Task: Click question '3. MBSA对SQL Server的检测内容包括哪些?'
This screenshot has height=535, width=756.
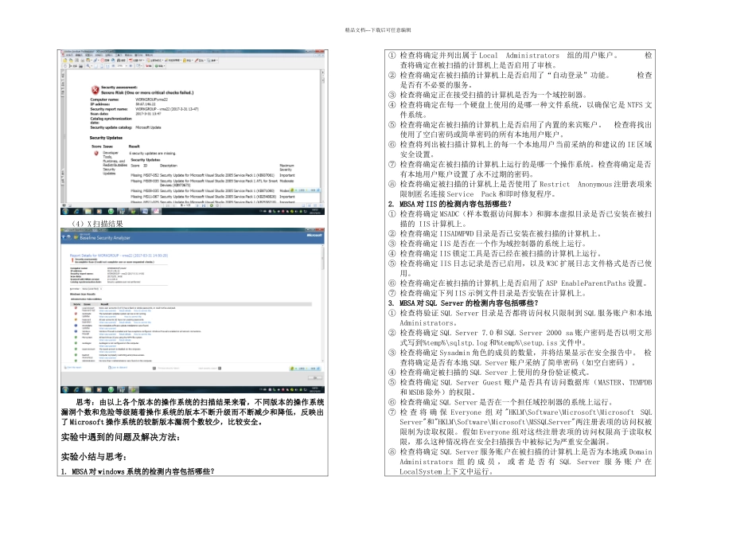Action: [463, 303]
